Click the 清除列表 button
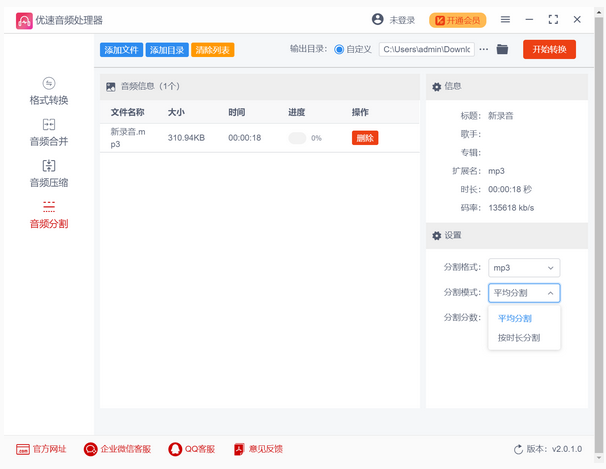 [213, 50]
